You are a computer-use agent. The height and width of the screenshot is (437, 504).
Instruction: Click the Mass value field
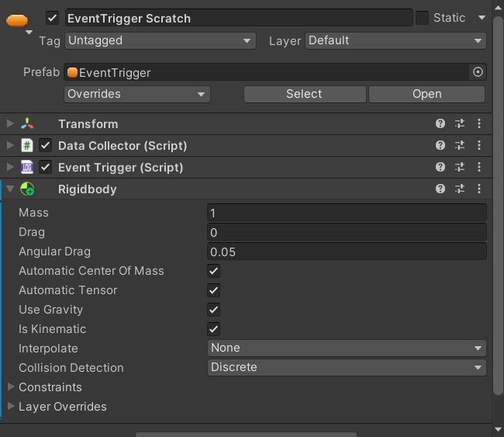point(347,213)
